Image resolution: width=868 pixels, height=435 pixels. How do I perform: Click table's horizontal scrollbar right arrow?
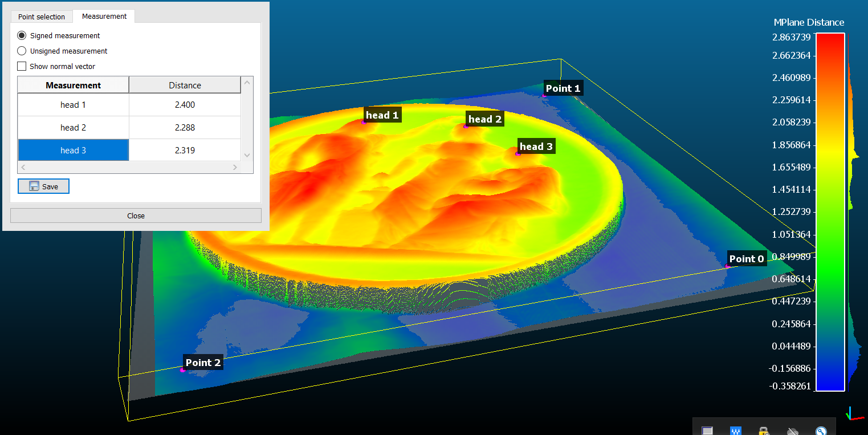tap(235, 168)
